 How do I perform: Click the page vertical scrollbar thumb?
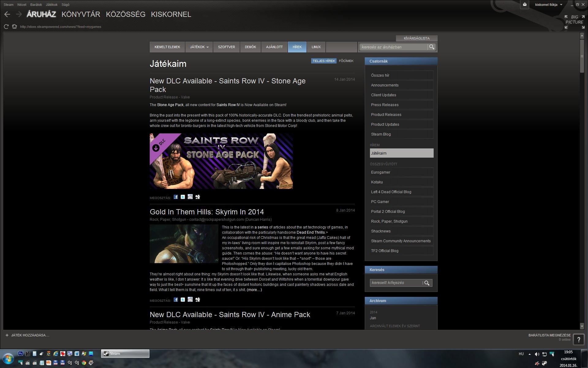582,56
